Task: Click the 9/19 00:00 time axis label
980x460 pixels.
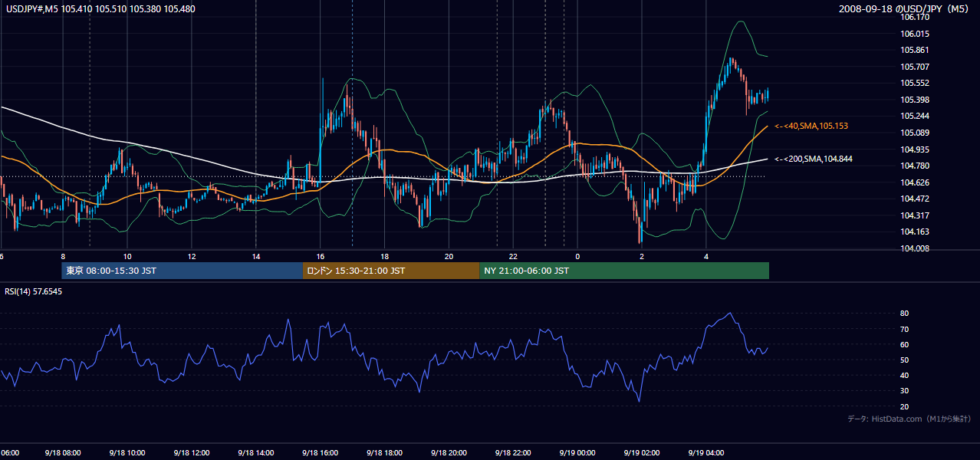Action: [x=577, y=453]
